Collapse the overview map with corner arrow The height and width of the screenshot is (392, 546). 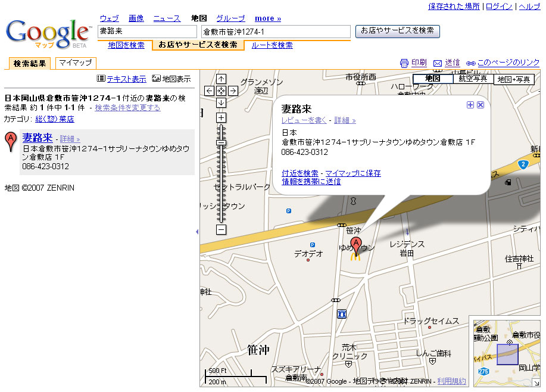coord(536,383)
